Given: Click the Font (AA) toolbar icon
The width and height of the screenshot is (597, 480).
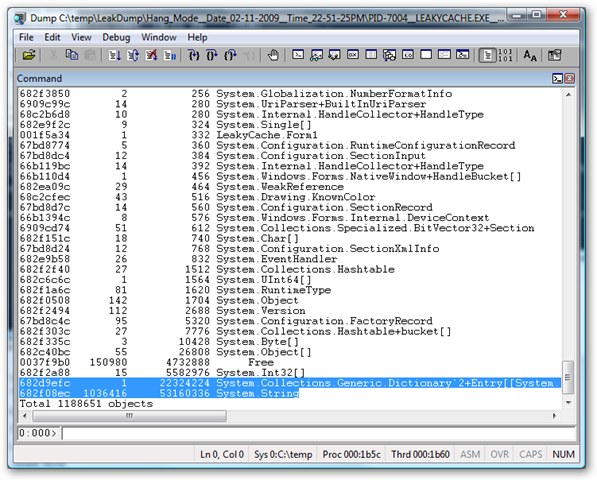Looking at the screenshot, I should pos(530,55).
